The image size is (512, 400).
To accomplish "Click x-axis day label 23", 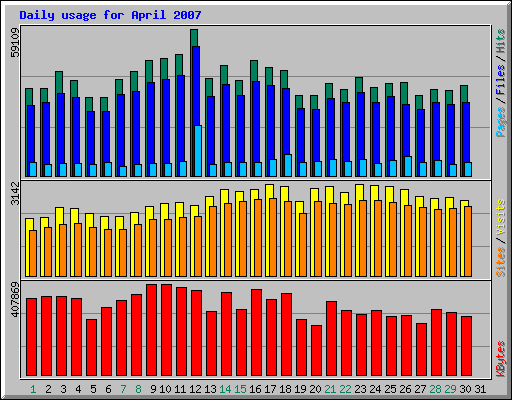I will [360, 389].
